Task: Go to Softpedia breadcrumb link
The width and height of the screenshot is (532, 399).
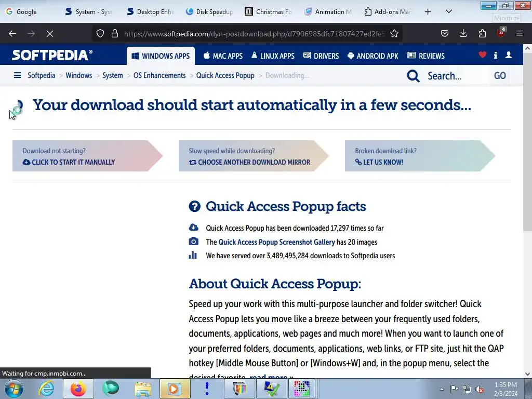Action: pyautogui.click(x=42, y=75)
